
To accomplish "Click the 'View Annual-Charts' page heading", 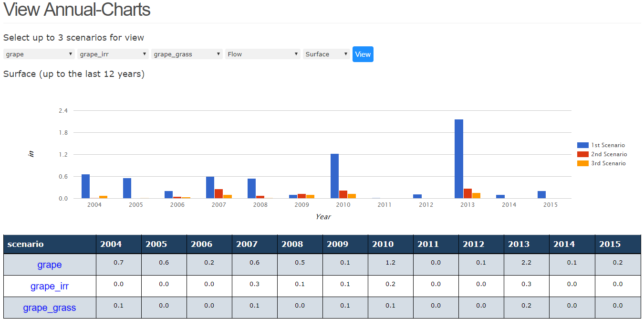I will (x=77, y=10).
